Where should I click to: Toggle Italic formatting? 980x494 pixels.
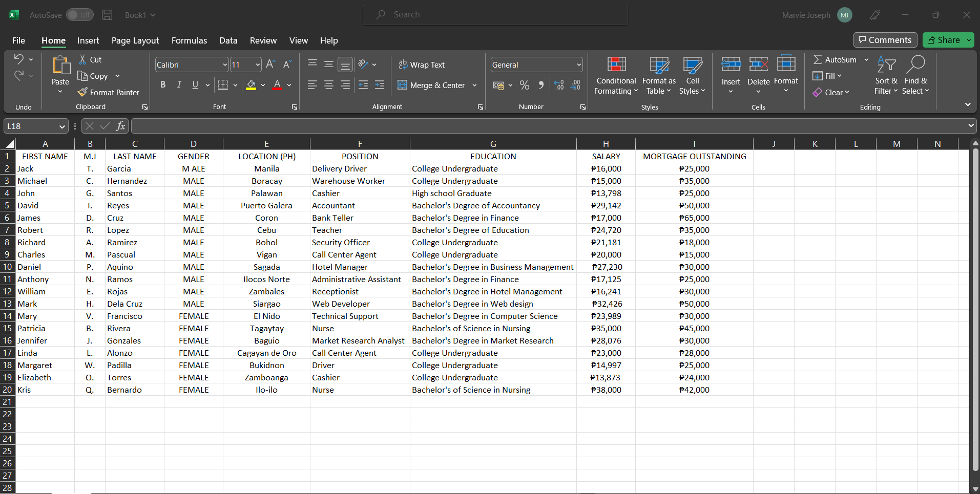(179, 85)
